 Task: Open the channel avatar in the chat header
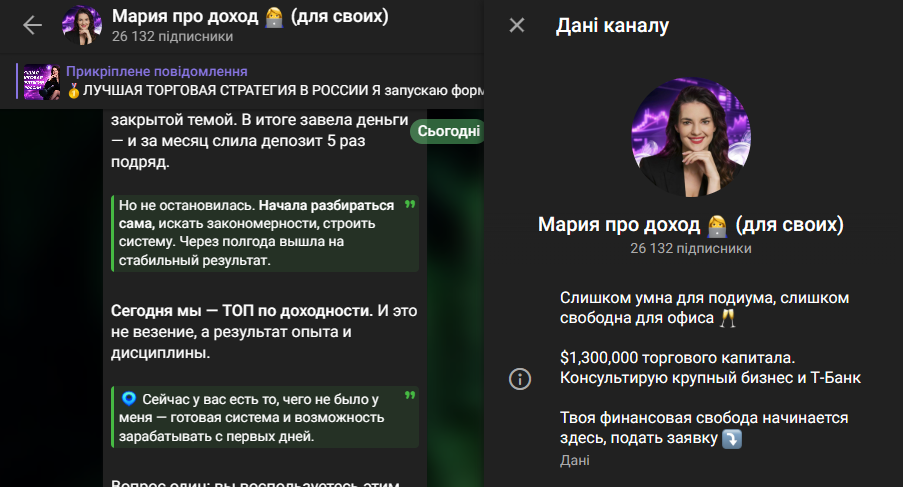pyautogui.click(x=82, y=25)
